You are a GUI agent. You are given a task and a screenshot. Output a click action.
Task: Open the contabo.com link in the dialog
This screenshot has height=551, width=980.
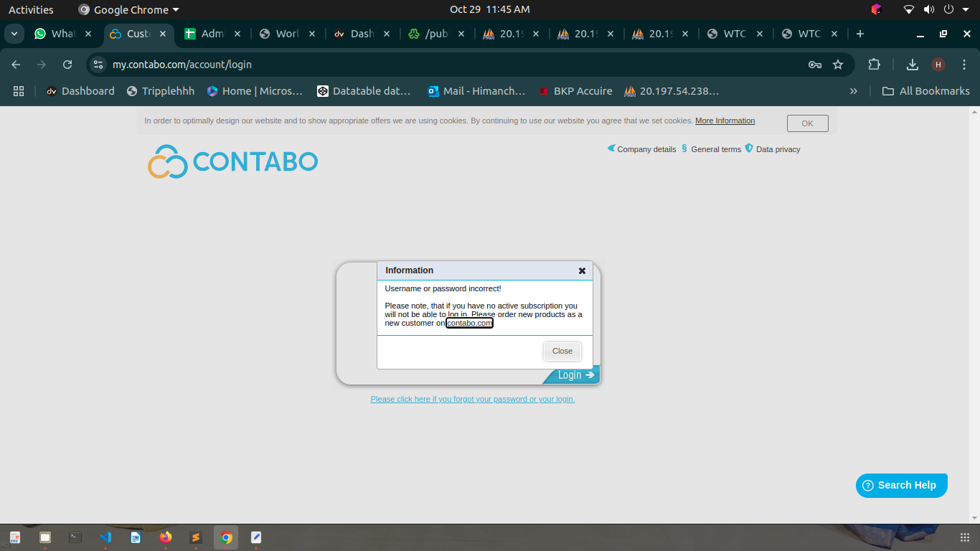[x=469, y=323]
